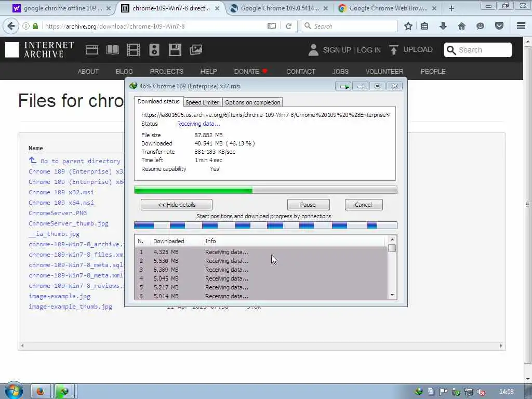This screenshot has width=532, height=399.
Task: Open the Windows Start orb
Action: pos(14,391)
